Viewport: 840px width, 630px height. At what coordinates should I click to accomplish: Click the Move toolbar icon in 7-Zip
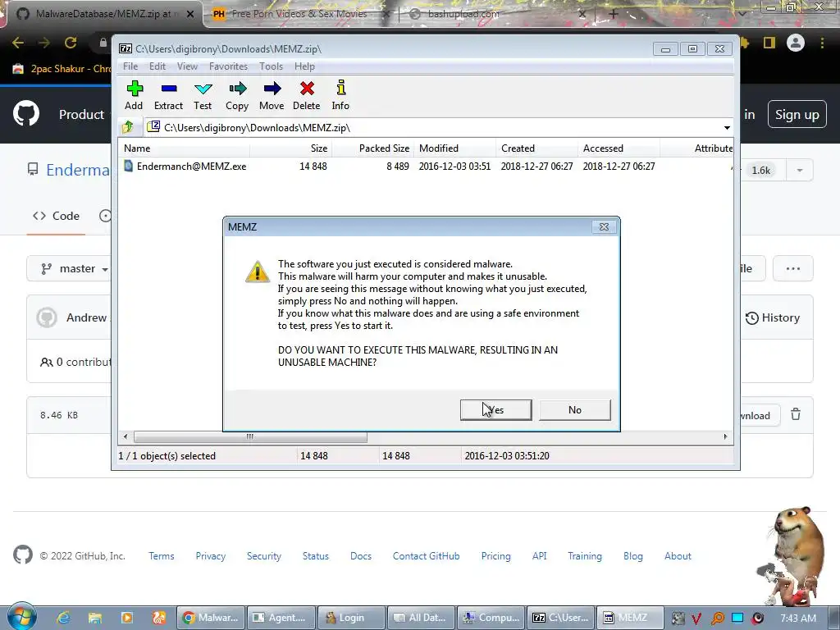pyautogui.click(x=272, y=95)
